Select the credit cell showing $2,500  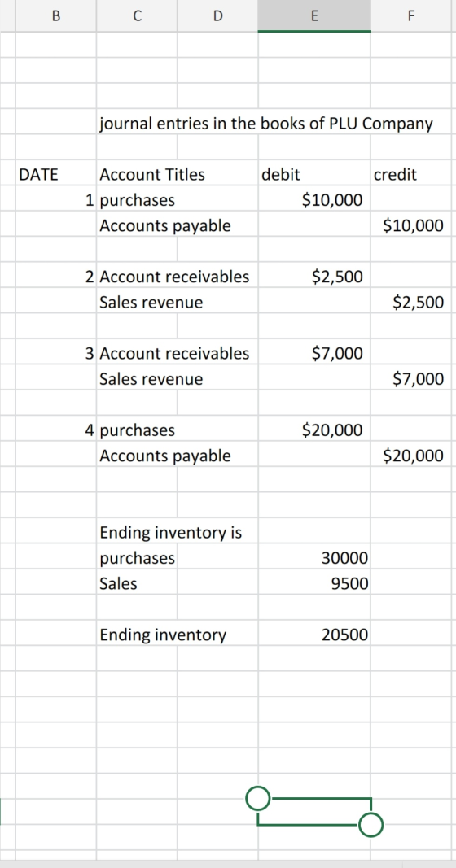[x=410, y=303]
